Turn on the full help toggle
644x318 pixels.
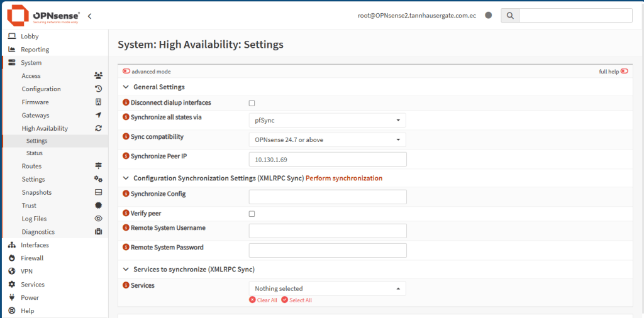point(624,72)
